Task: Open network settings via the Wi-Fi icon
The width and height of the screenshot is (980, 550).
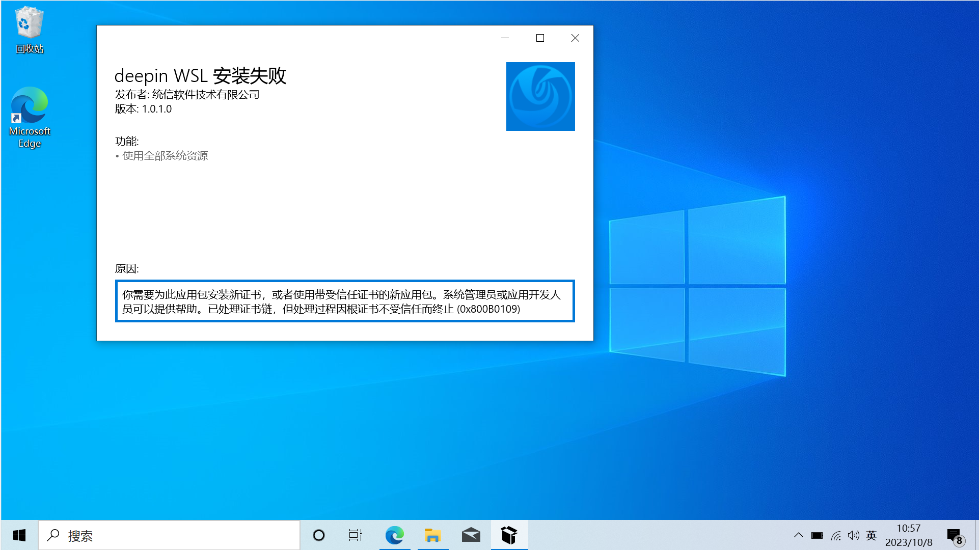Action: click(x=835, y=535)
